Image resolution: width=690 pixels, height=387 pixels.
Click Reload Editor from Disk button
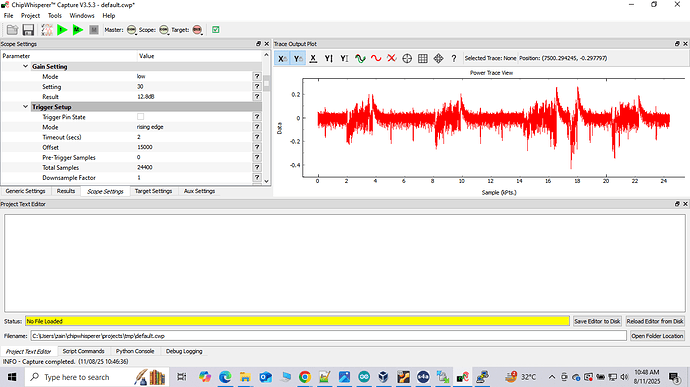pyautogui.click(x=655, y=321)
